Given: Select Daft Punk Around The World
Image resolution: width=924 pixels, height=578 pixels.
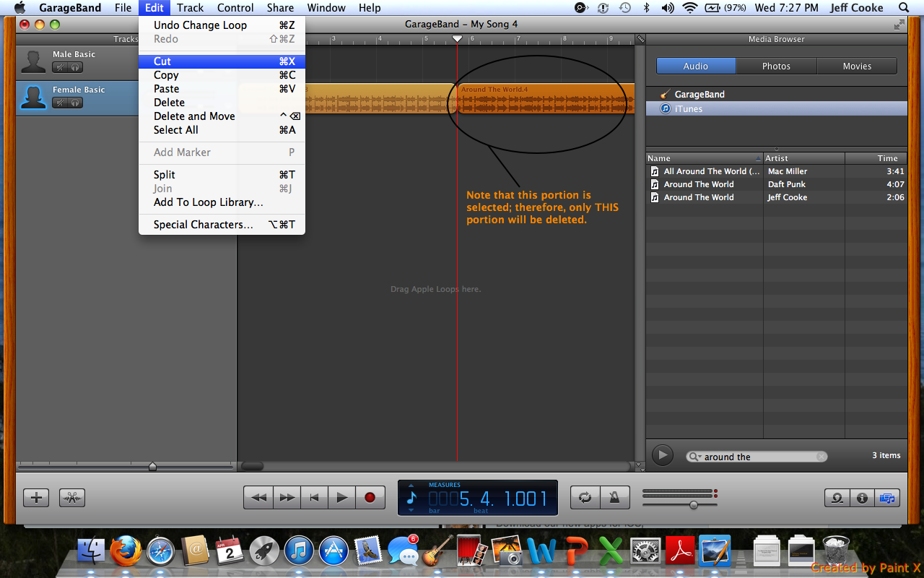Looking at the screenshot, I should point(777,184).
